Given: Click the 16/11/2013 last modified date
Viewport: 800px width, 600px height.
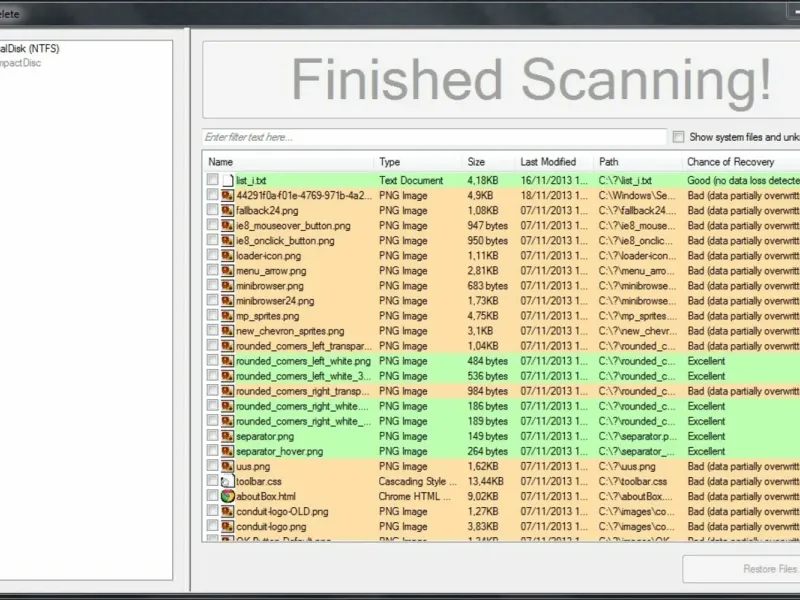Looking at the screenshot, I should pyautogui.click(x=554, y=180).
